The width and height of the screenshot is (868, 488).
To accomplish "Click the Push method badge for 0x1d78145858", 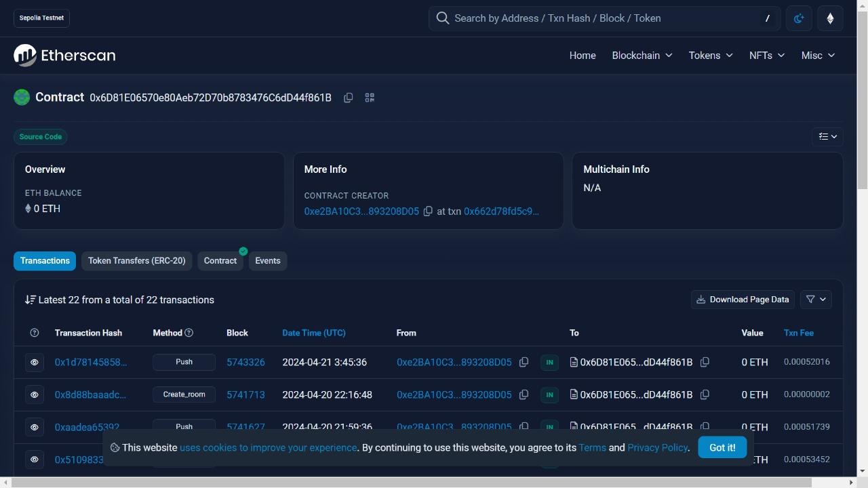I will coord(184,362).
